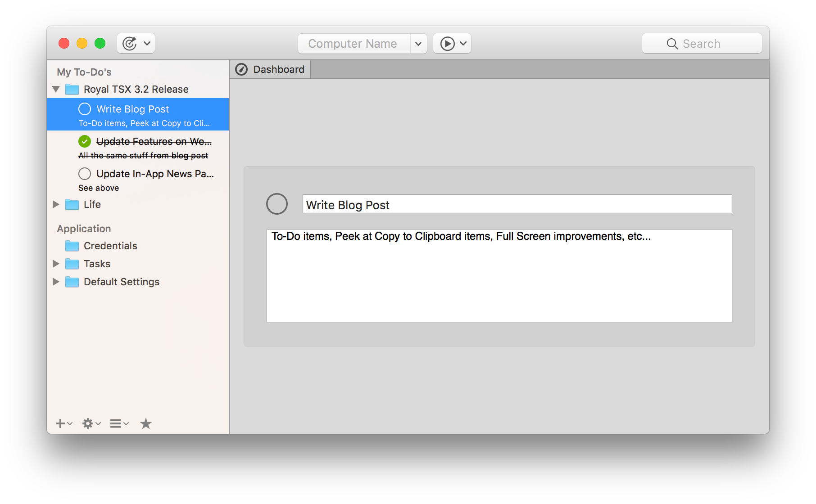Switch to the Dashboard tab

270,69
